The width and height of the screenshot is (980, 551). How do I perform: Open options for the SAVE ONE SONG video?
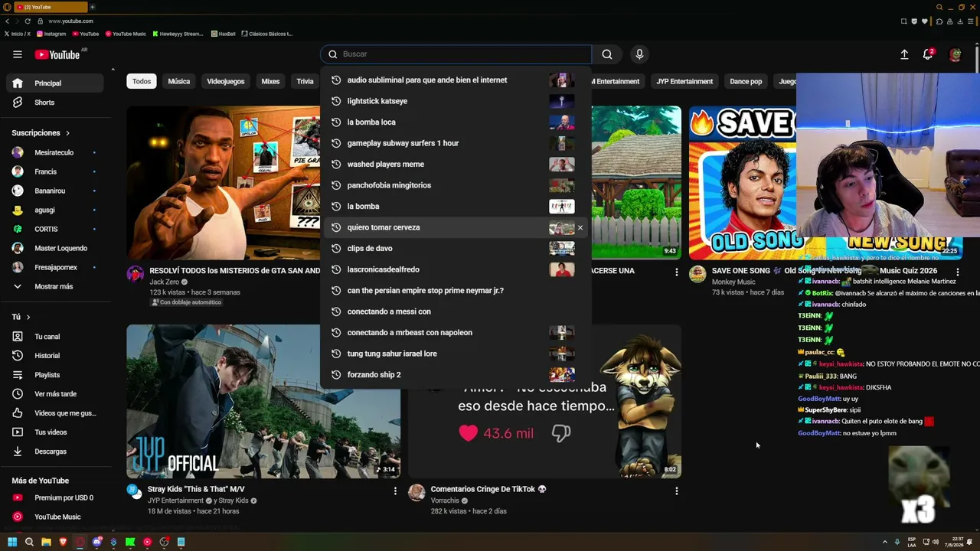(x=957, y=272)
